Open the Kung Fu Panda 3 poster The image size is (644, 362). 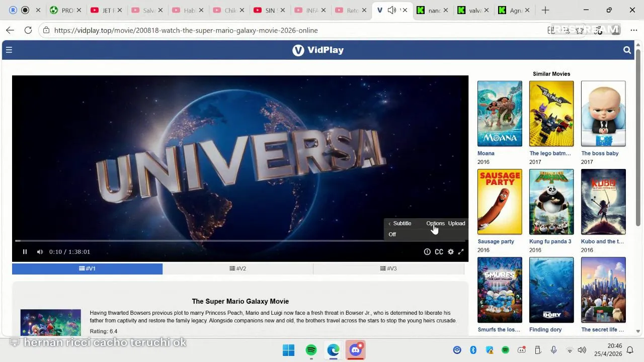pos(551,202)
